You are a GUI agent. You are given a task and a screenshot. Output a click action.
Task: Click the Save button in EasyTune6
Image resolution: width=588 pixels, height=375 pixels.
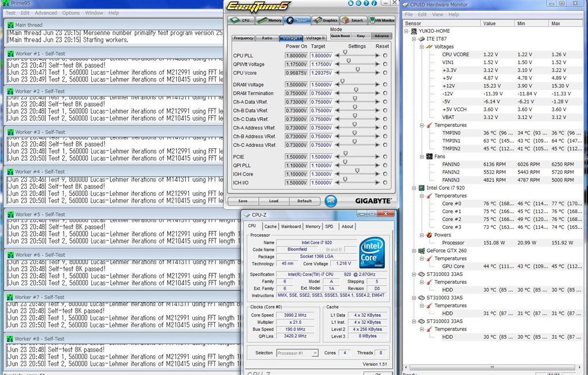pyautogui.click(x=243, y=201)
